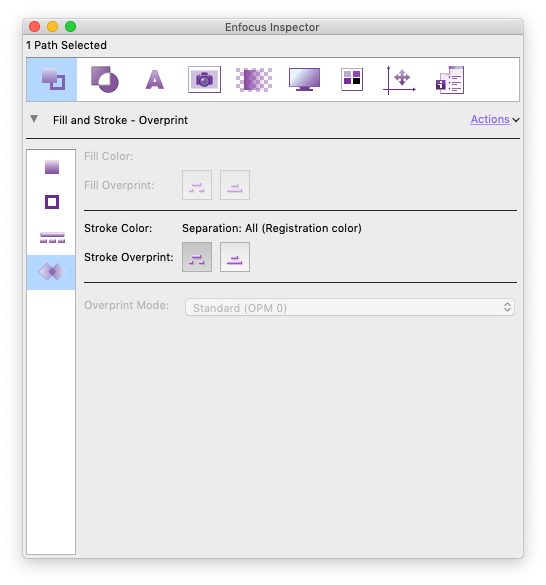The width and height of the screenshot is (546, 585).
Task: Open the Overprint Mode dropdown
Action: [x=350, y=307]
